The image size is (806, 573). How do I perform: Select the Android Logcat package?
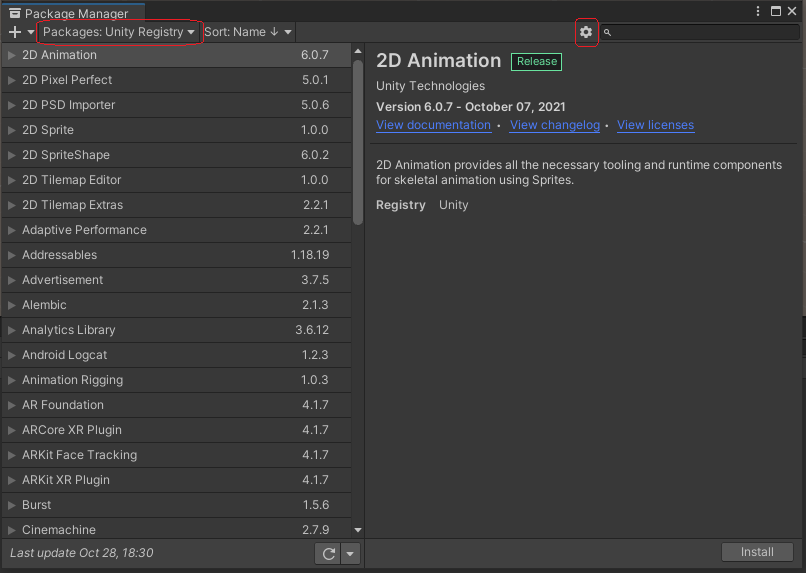click(x=177, y=355)
